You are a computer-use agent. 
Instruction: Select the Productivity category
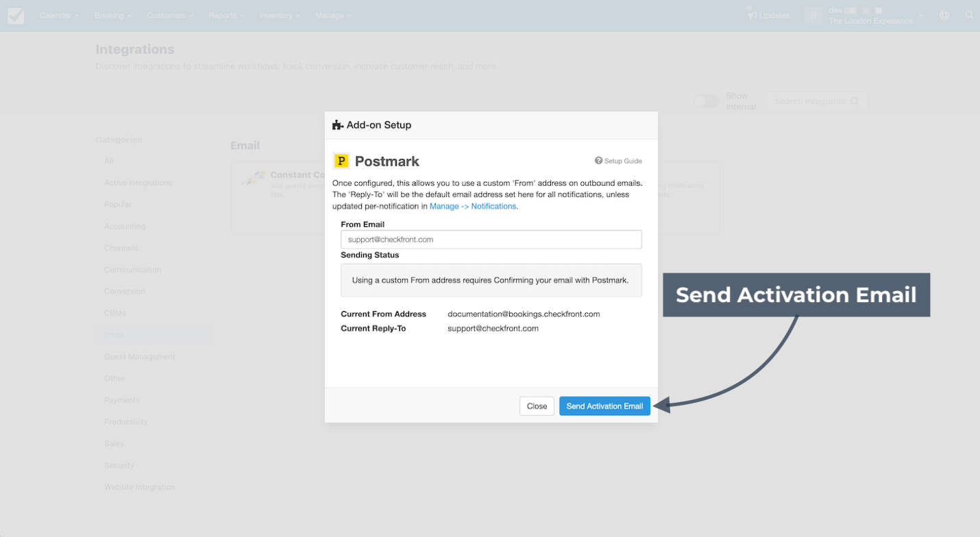[126, 422]
